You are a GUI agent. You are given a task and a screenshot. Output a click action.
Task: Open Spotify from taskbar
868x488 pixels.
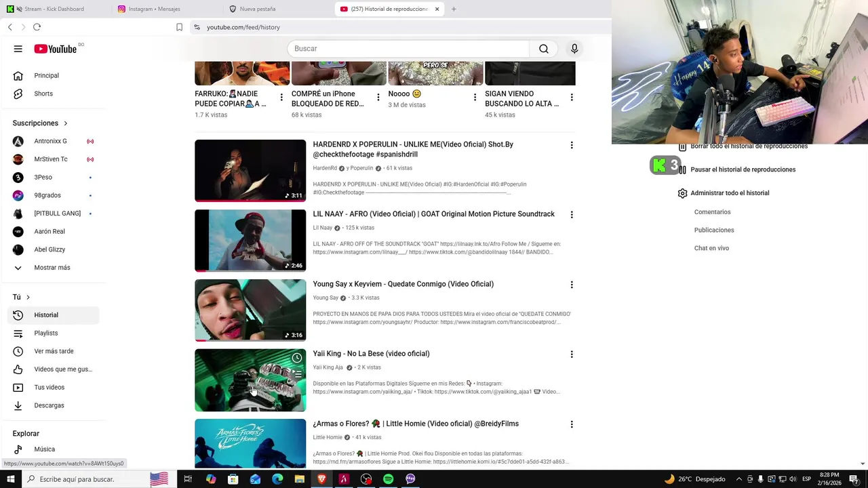pyautogui.click(x=388, y=479)
